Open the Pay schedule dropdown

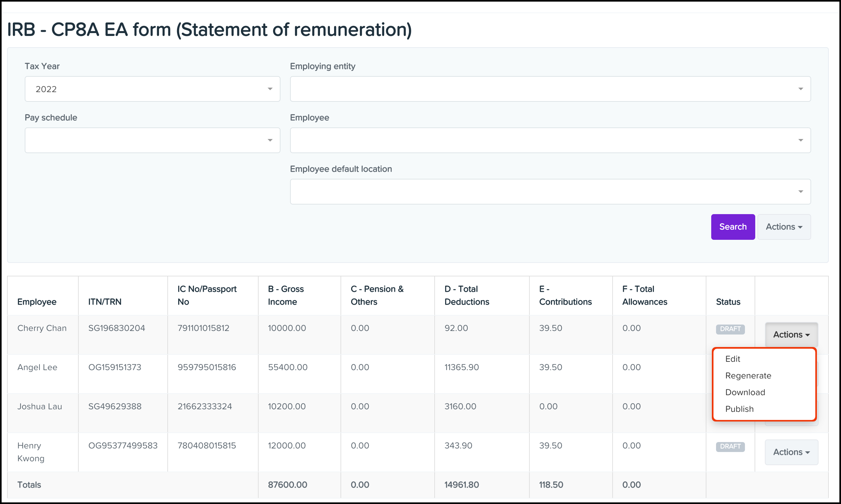[152, 140]
